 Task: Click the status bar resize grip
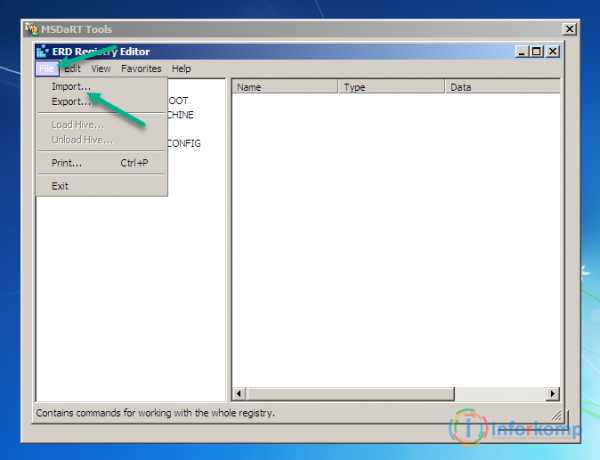coord(557,416)
